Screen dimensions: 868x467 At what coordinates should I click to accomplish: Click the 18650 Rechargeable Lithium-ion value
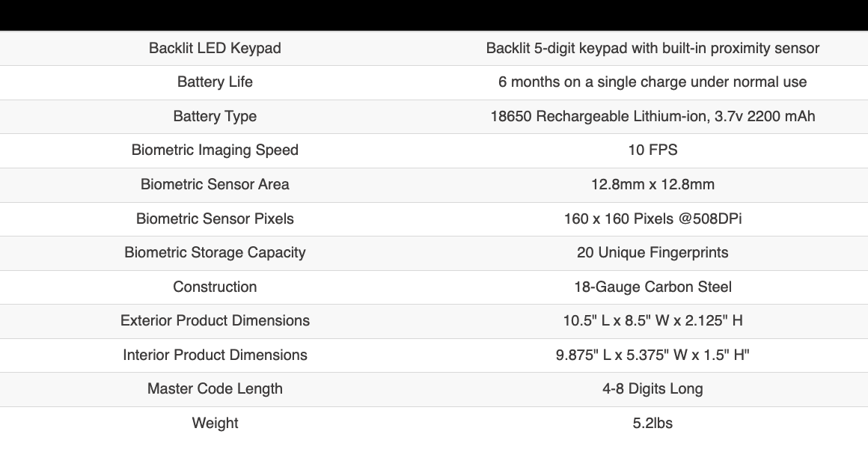[652, 116]
